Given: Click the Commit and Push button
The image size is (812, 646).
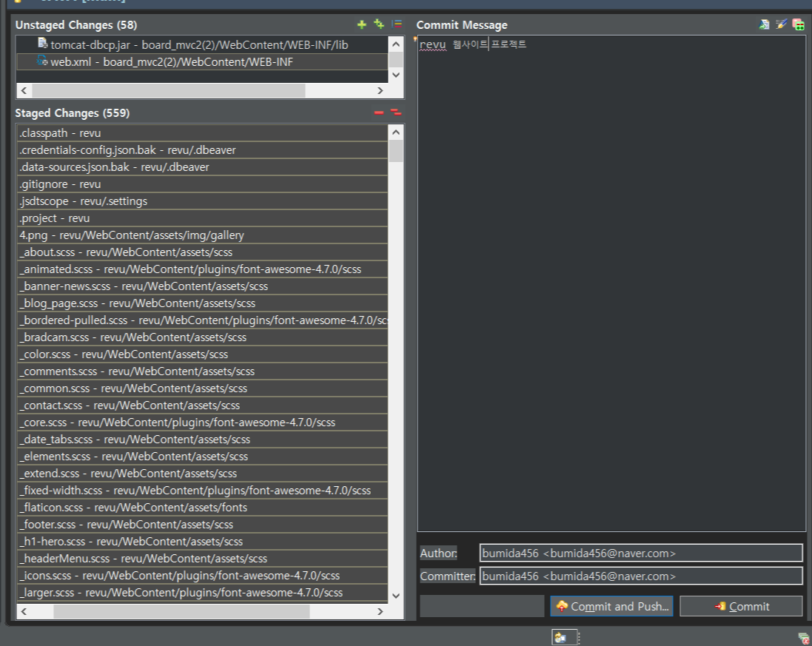Looking at the screenshot, I should pyautogui.click(x=611, y=606).
